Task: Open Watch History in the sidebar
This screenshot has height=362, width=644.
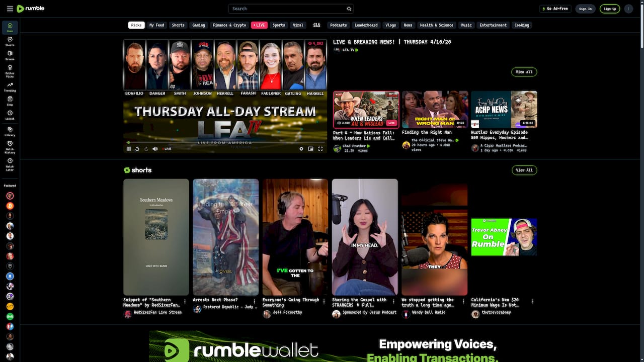Action: tap(10, 147)
